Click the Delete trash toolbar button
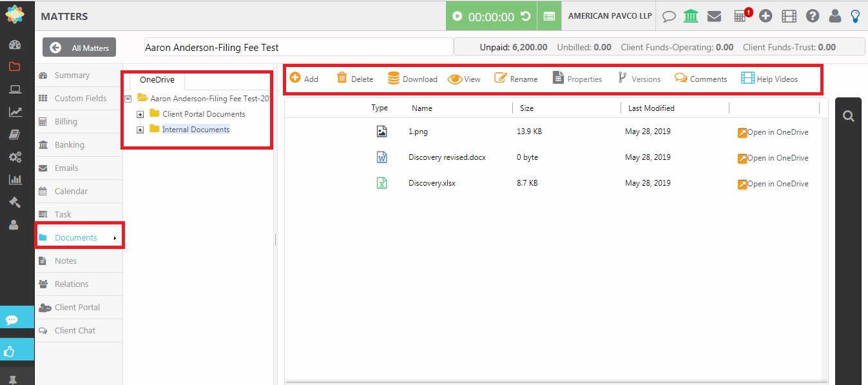Viewport: 868px width, 385px height. point(355,79)
